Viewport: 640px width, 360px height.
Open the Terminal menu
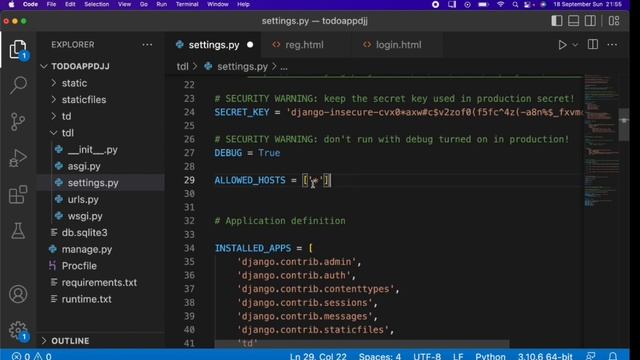click(x=187, y=4)
